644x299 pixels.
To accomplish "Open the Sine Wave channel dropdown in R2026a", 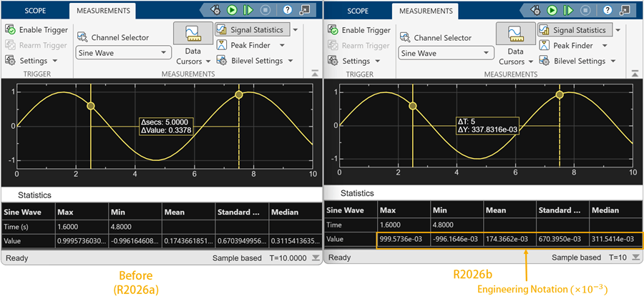I will coord(123,52).
